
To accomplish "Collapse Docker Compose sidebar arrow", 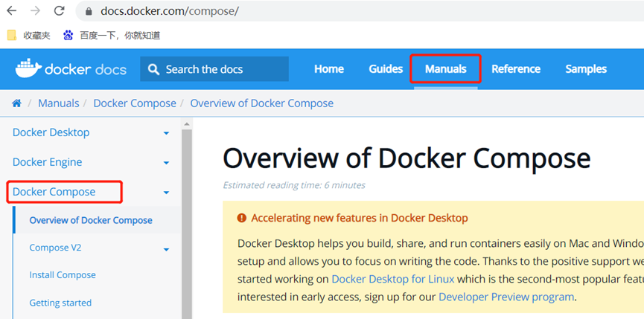I will pyautogui.click(x=166, y=193).
